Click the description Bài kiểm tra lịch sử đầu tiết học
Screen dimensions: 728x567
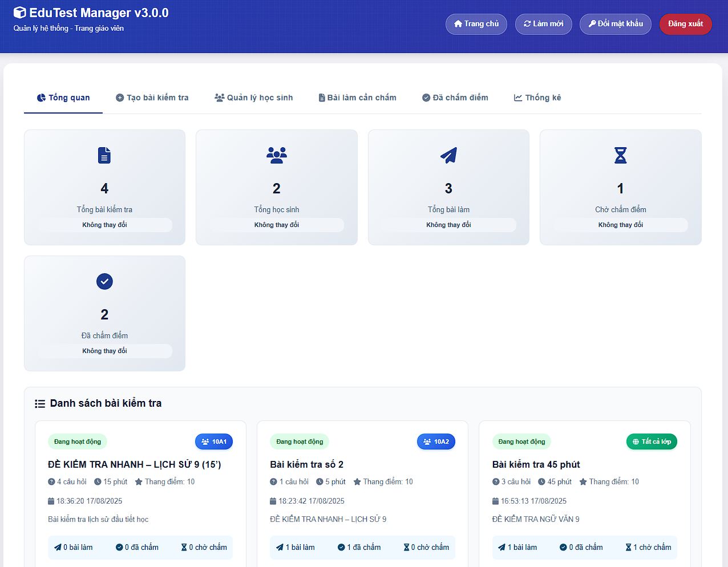click(98, 519)
